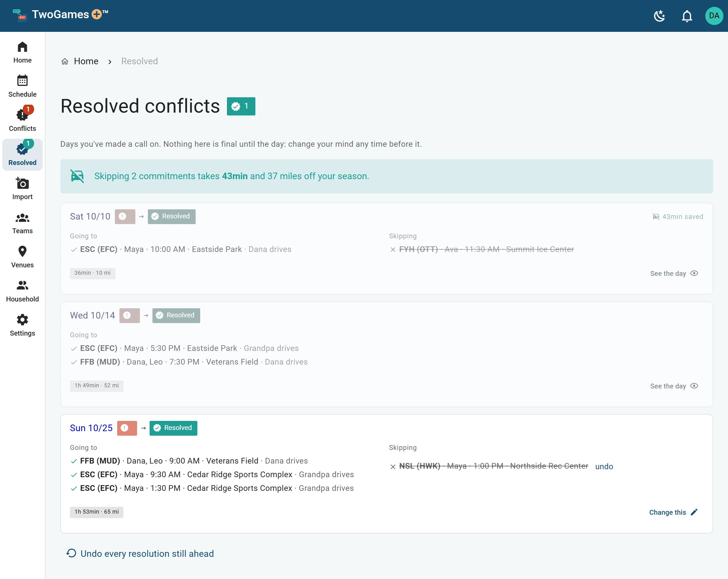Click 36min · 10 mi chip
This screenshot has width=728, height=579.
(92, 273)
